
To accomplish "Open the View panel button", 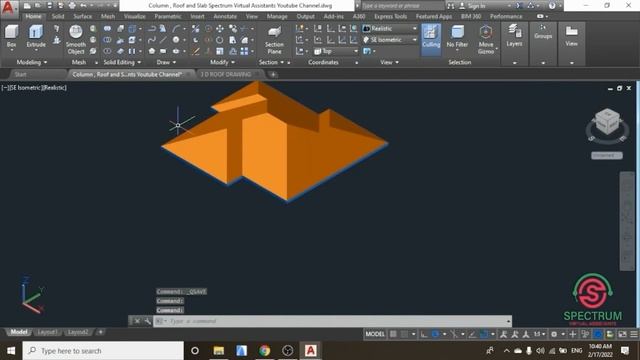I will click(x=571, y=36).
